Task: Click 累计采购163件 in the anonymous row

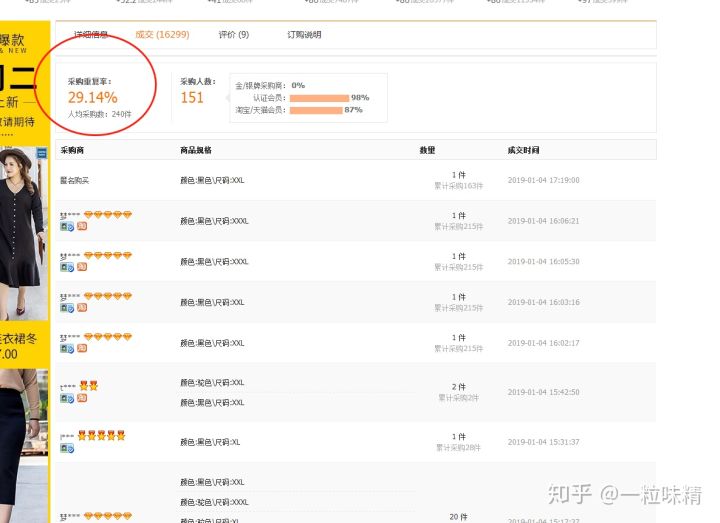Action: (x=459, y=186)
